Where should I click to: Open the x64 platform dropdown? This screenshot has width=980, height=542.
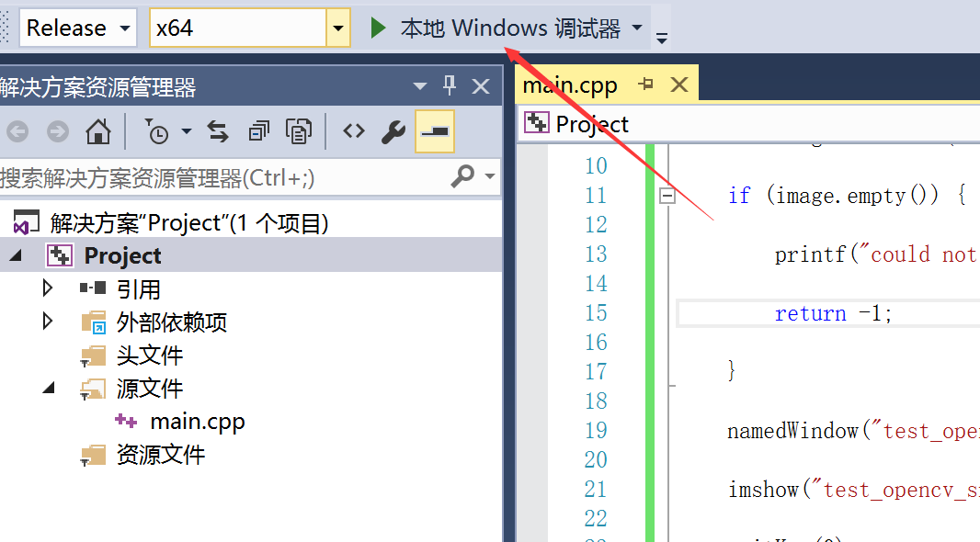pyautogui.click(x=337, y=28)
